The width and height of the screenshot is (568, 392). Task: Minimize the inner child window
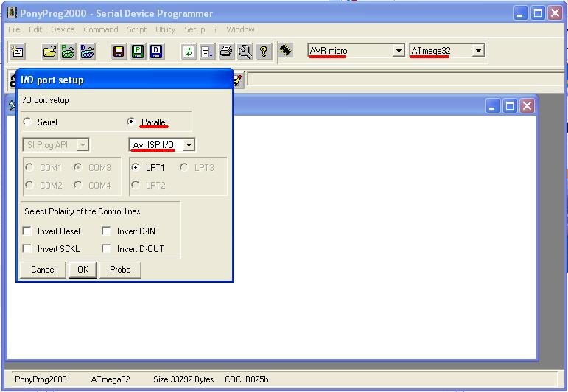[493, 106]
